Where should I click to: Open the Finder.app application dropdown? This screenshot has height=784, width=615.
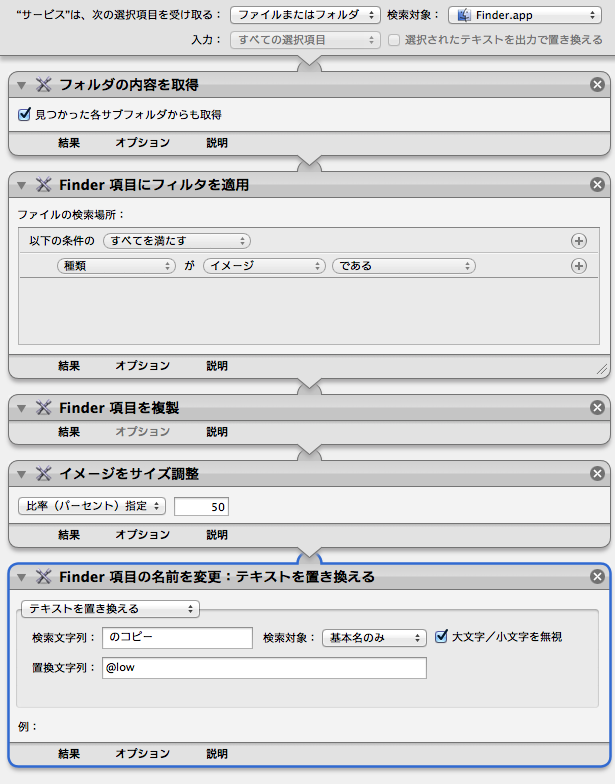tap(524, 15)
